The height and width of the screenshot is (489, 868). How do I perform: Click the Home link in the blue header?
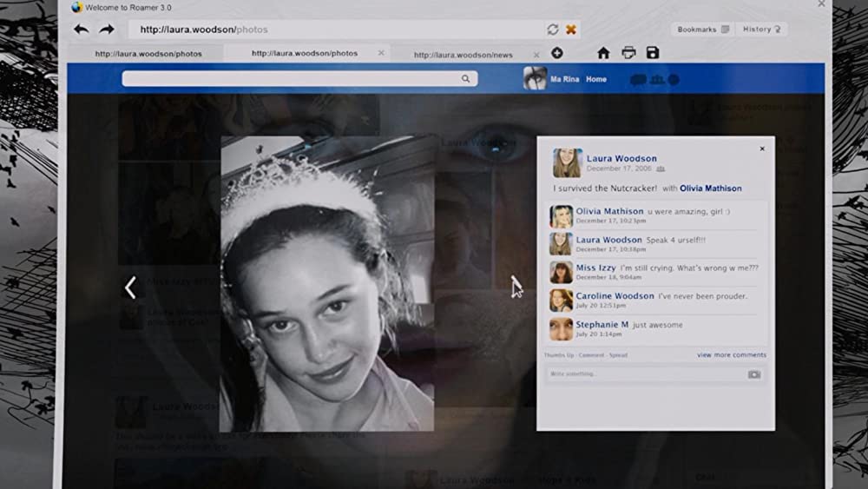tap(596, 79)
